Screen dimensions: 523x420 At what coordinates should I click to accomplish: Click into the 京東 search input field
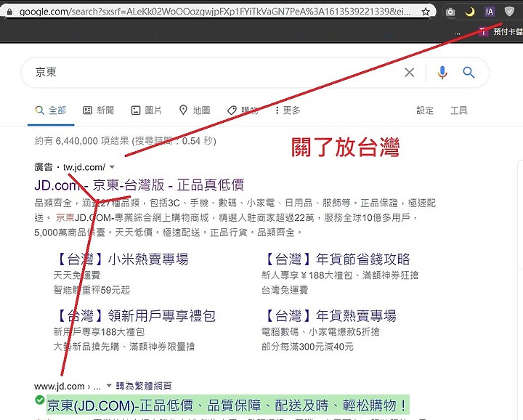[x=214, y=73]
